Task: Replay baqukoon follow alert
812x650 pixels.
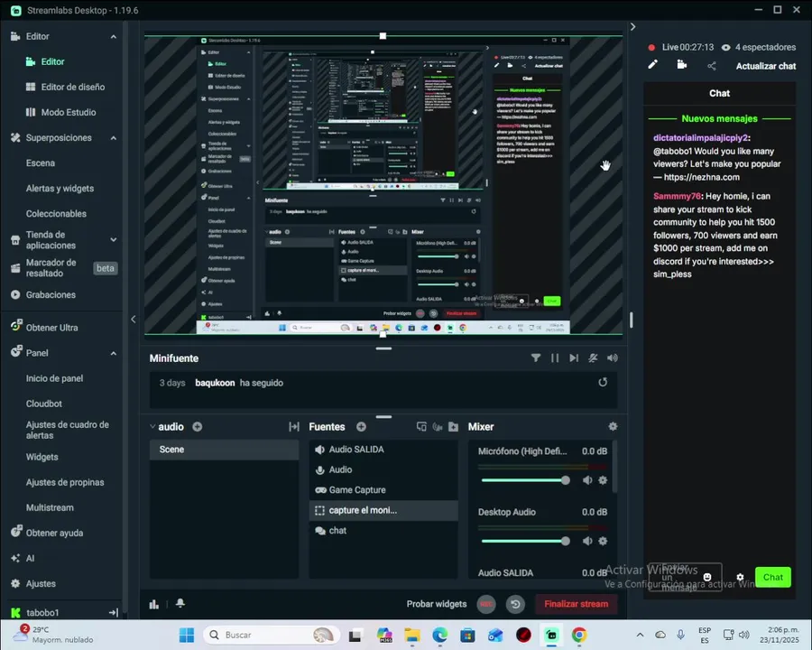Action: (603, 382)
